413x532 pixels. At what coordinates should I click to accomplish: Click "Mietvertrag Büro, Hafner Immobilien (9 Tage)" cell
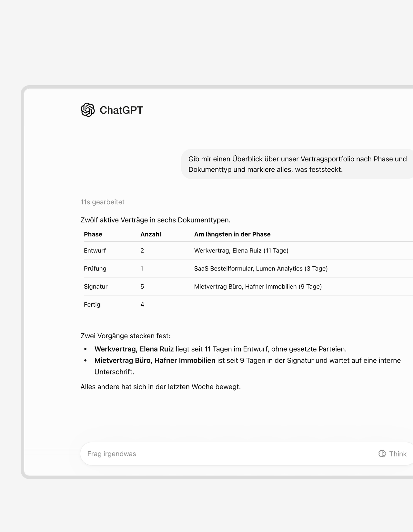[258, 287]
